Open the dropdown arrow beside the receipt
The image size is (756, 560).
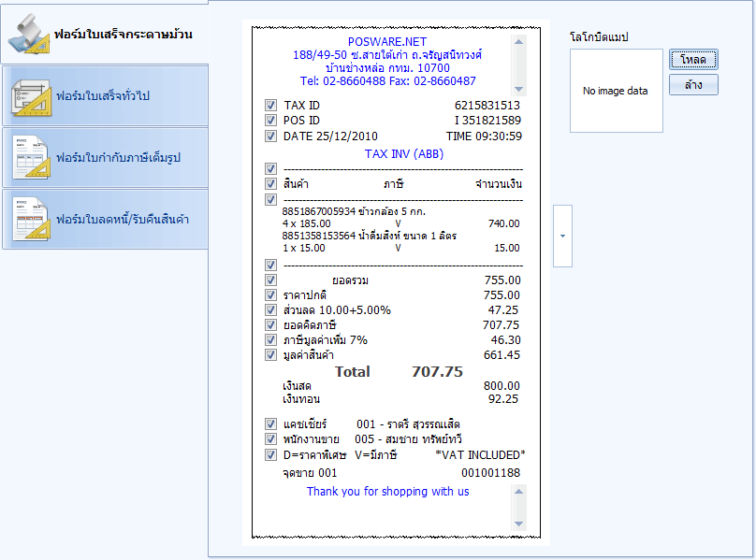tap(562, 236)
